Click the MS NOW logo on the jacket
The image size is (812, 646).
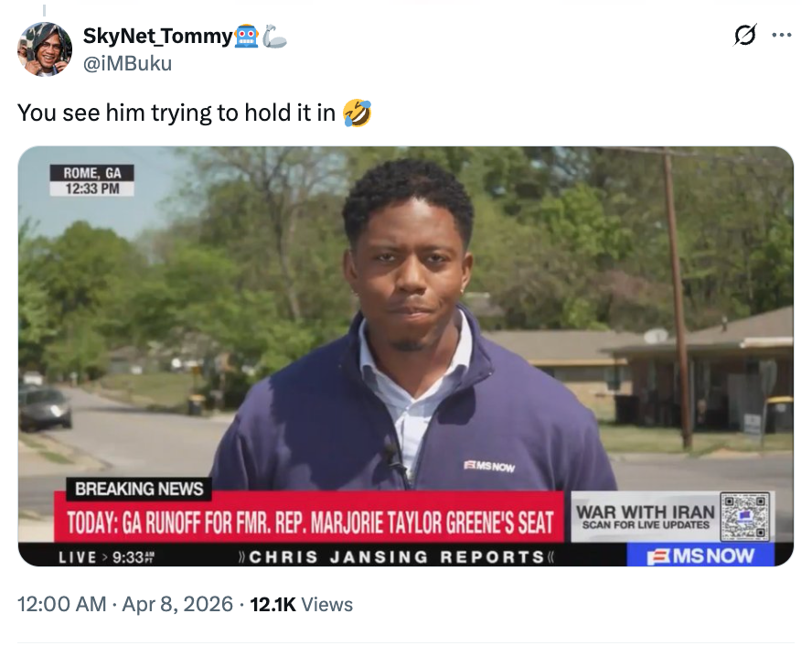click(489, 467)
